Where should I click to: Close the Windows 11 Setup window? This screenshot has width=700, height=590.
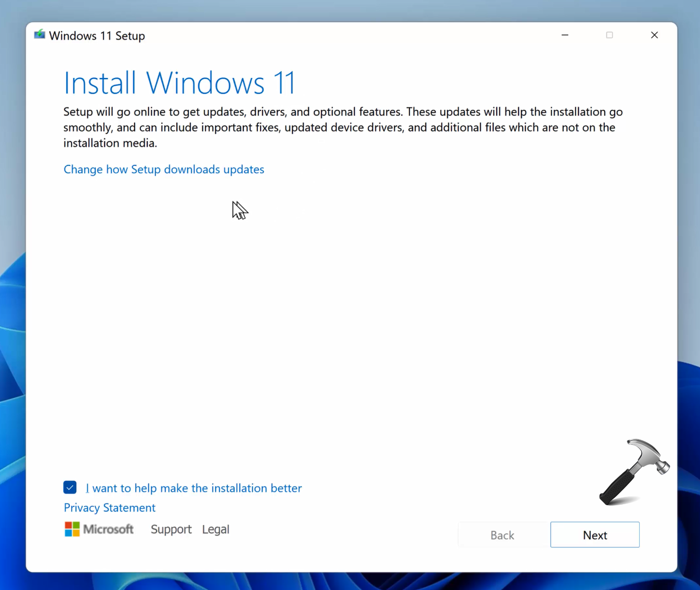click(x=654, y=35)
